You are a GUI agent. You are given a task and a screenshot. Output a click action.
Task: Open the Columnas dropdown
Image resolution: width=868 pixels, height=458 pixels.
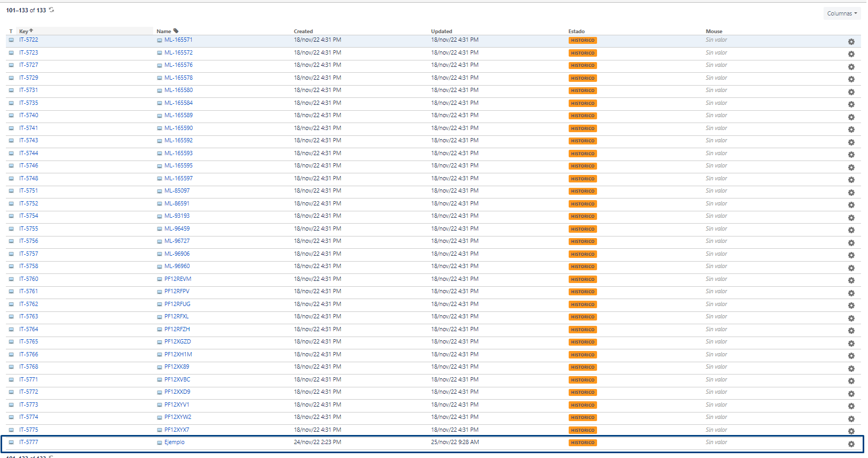click(842, 13)
